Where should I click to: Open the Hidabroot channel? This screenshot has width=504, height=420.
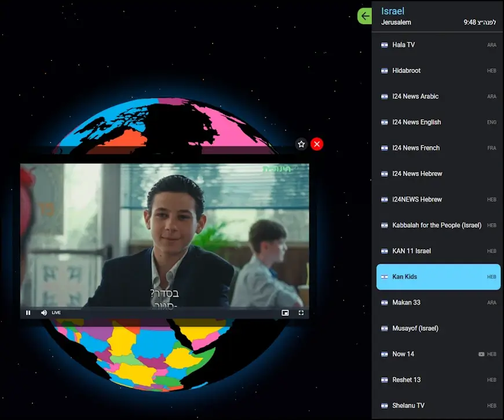pos(406,71)
